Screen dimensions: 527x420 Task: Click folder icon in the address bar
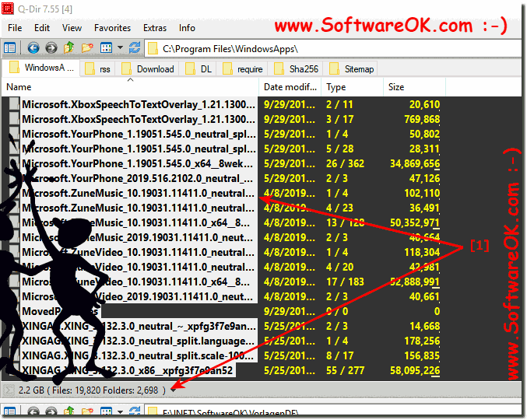[153, 48]
